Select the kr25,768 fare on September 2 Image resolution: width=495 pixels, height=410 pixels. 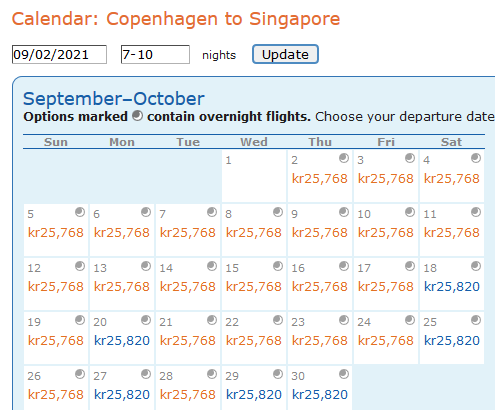tap(320, 179)
